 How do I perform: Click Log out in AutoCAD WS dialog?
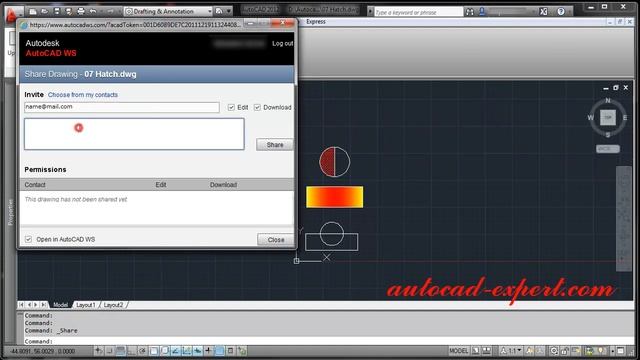click(282, 43)
